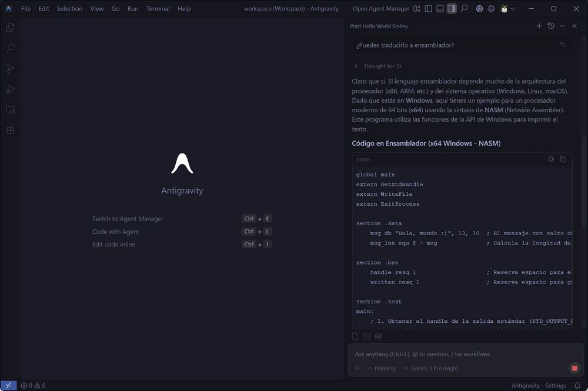Screen dimensions: 588x391
Task: Open the Explorer sidebar icon
Action: pos(9,27)
